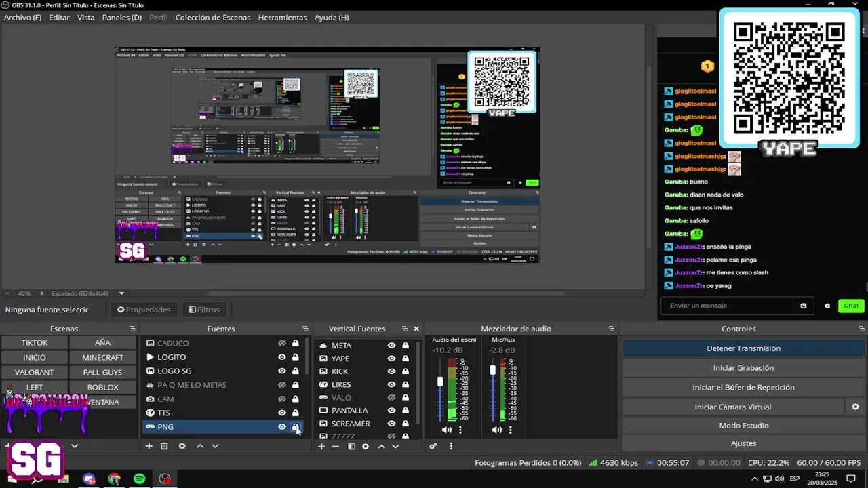Open gear settings in Vertical Fuentes toolbar
This screenshot has width=868, height=488.
click(366, 447)
